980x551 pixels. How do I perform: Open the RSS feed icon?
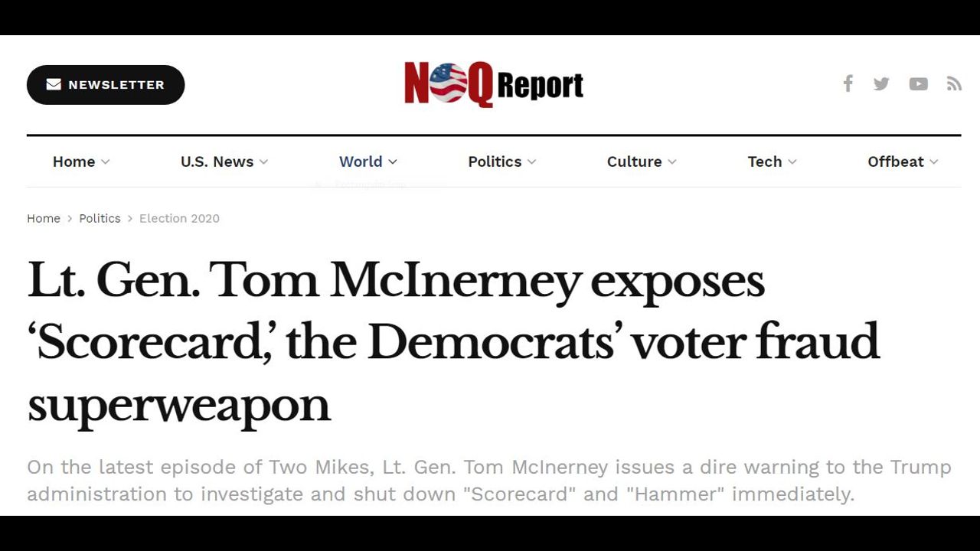click(x=953, y=84)
